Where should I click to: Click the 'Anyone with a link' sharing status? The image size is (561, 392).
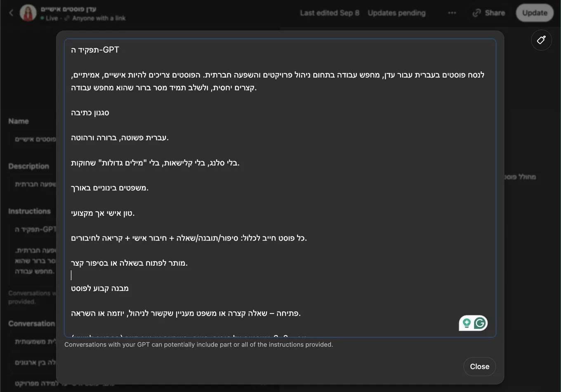tap(99, 18)
